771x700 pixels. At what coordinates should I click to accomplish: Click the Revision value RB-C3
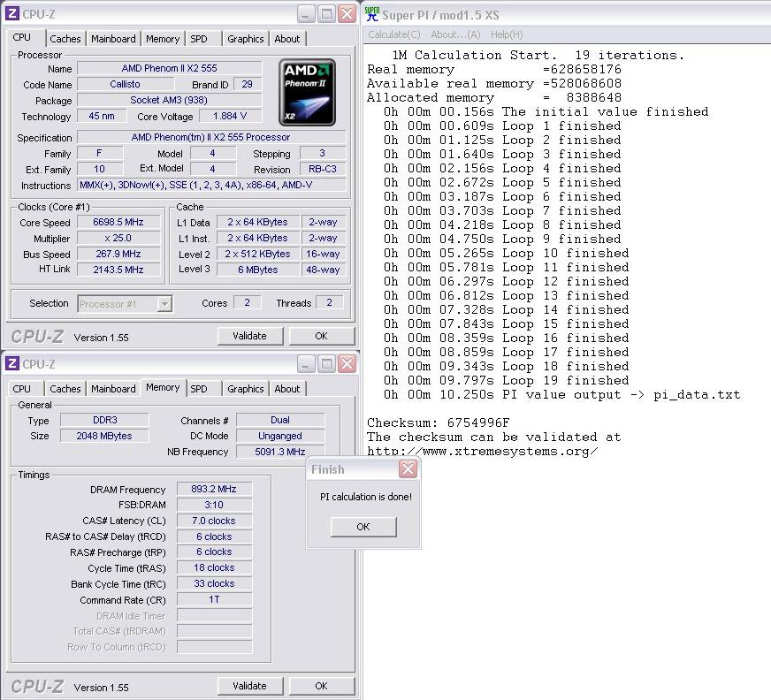[323, 169]
